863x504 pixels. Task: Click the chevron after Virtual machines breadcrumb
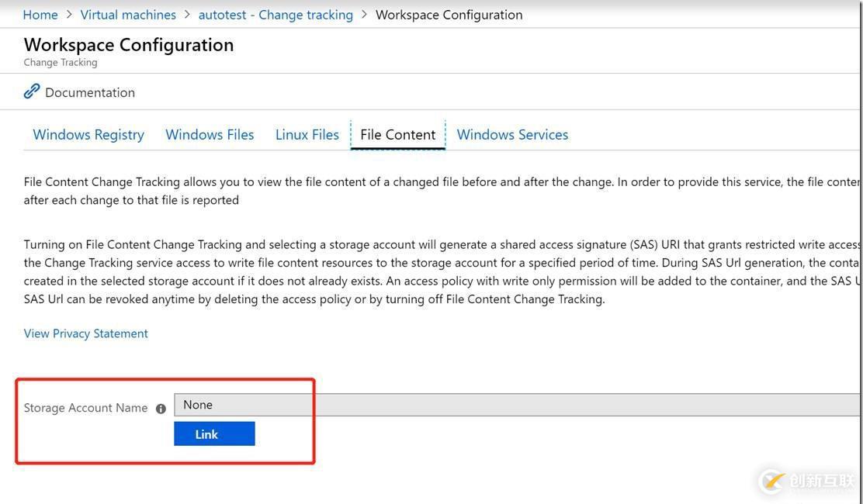pos(185,14)
